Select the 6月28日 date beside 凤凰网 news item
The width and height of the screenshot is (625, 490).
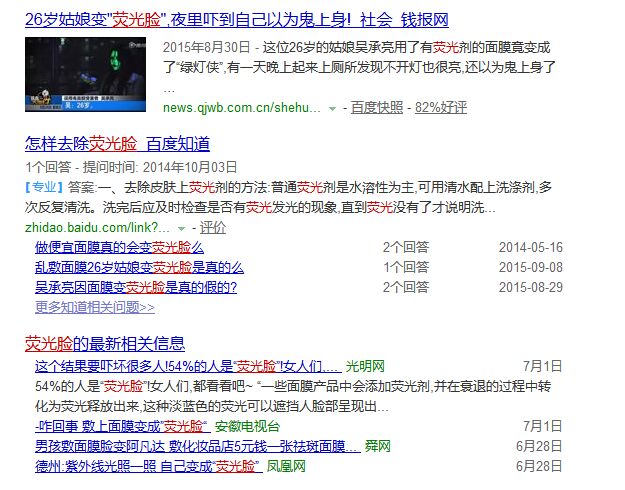[x=539, y=466]
